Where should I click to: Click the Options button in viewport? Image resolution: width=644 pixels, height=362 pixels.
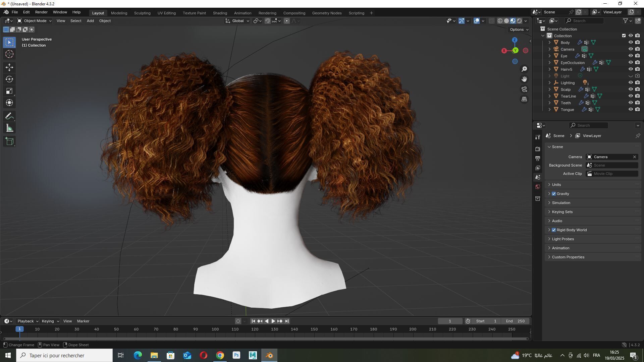point(519,29)
